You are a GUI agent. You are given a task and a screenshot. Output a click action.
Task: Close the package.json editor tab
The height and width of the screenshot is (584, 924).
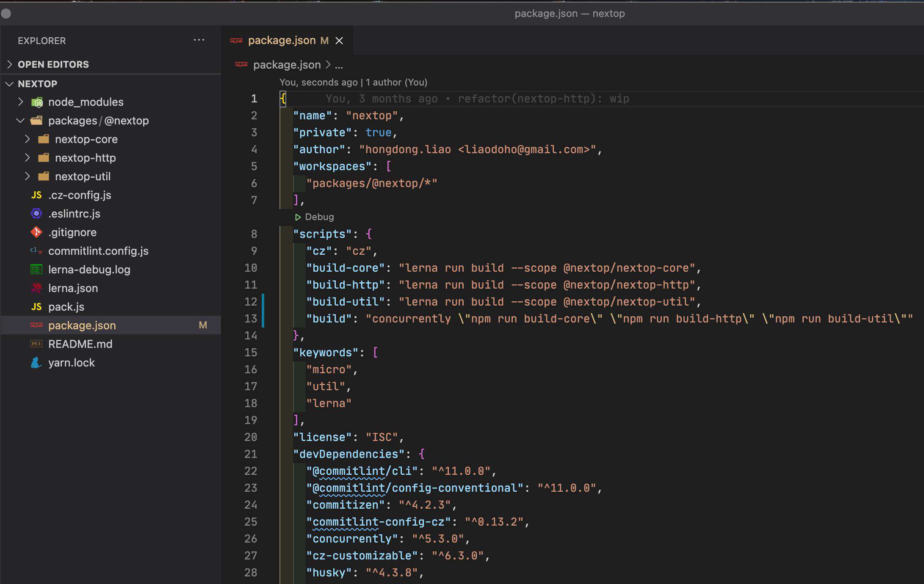pos(339,41)
